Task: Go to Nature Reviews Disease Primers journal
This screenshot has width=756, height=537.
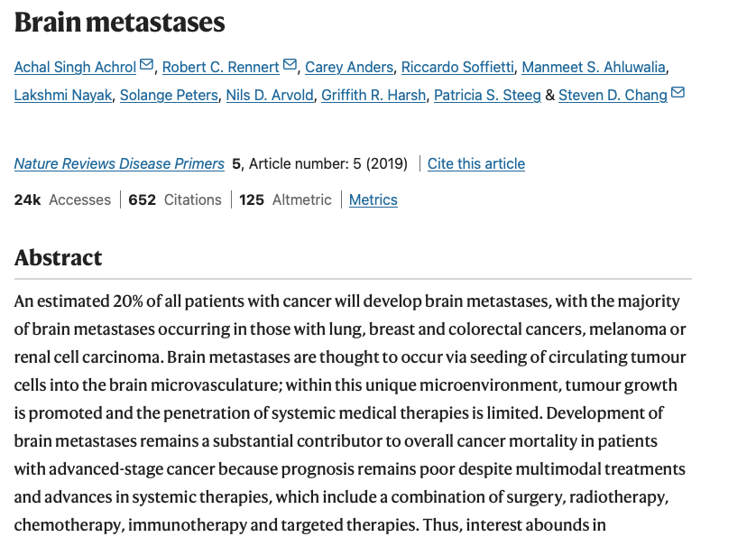Action: point(119,163)
